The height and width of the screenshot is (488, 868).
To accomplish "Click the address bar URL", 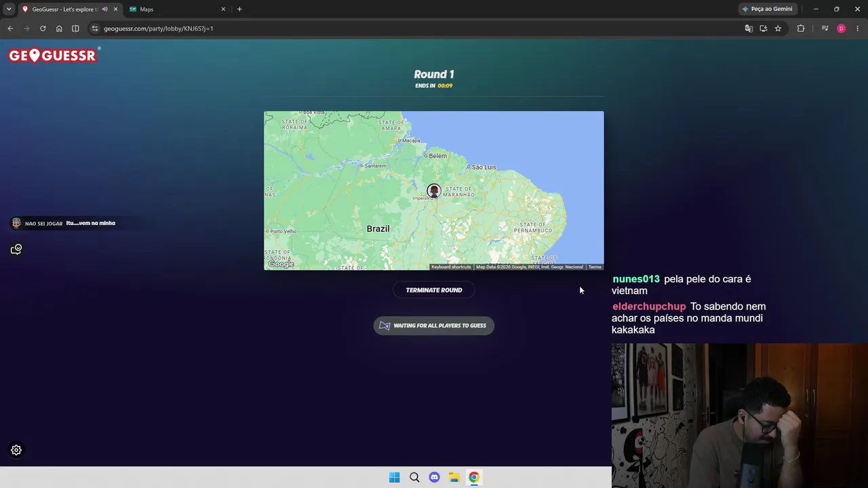I will click(159, 28).
